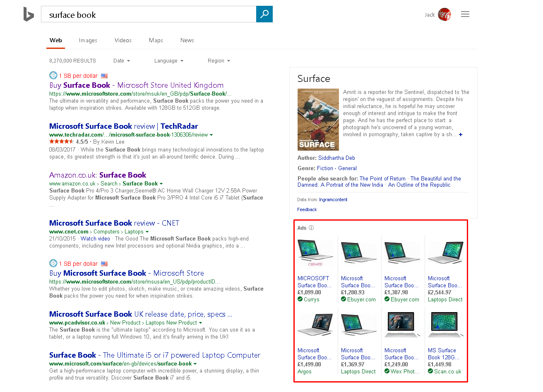Open Buy Surface Book Microsoft Store UK
The image size is (543, 392).
coord(137,85)
